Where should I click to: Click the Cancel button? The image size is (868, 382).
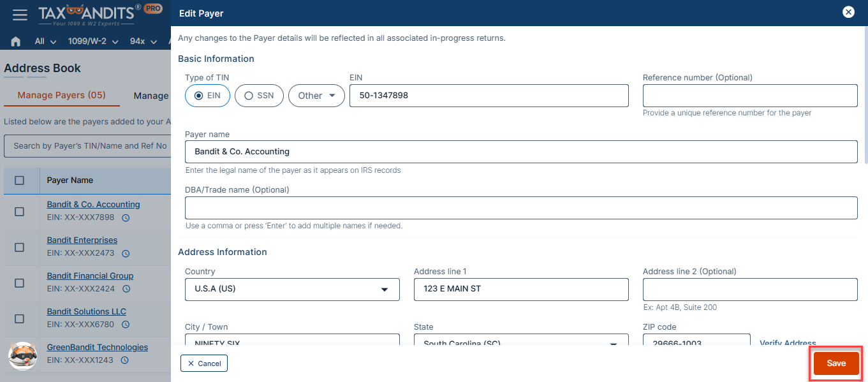point(204,364)
